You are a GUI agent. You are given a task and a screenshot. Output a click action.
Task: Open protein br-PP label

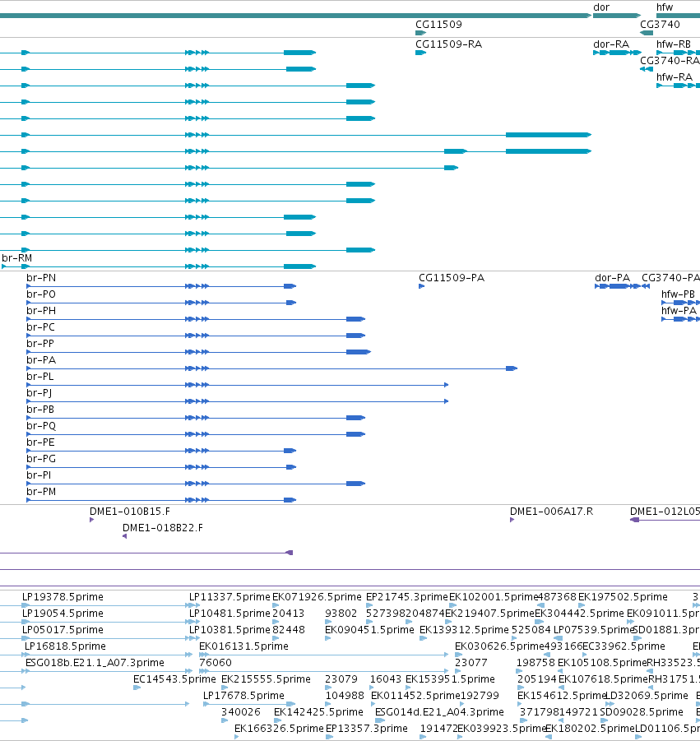tap(40, 344)
